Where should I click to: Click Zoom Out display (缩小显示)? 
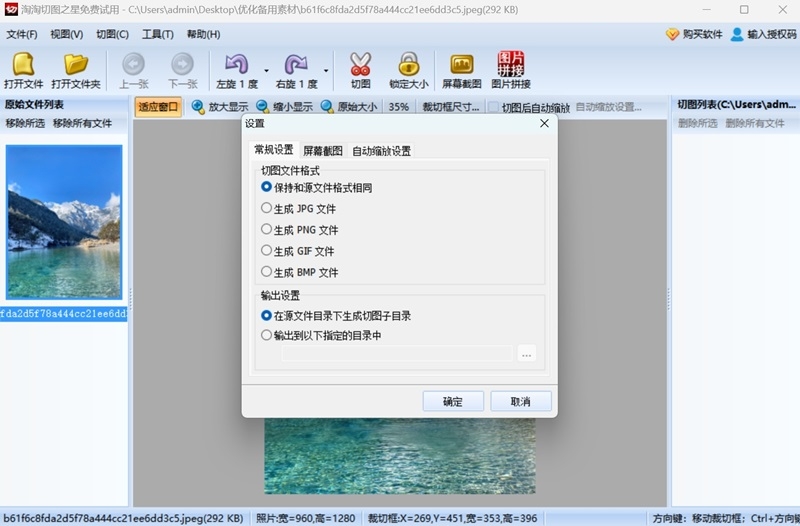[x=284, y=107]
